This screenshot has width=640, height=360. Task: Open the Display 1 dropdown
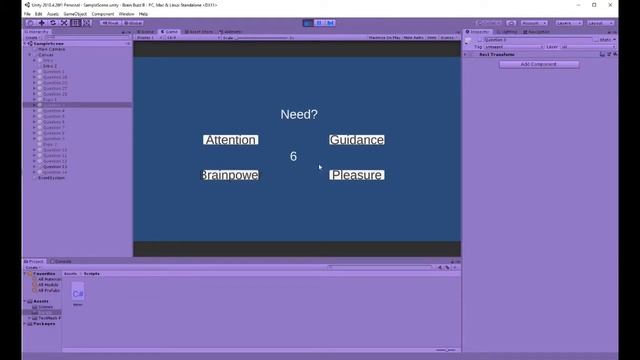tap(149, 38)
